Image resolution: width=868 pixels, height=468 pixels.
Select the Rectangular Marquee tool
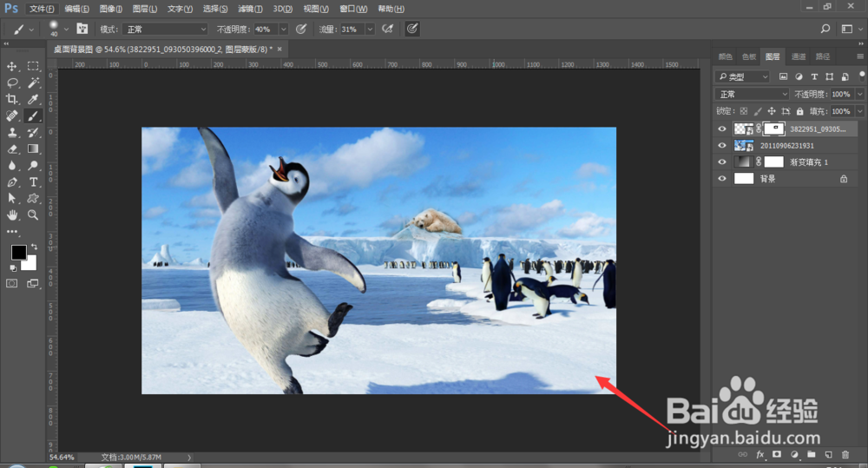click(x=33, y=66)
